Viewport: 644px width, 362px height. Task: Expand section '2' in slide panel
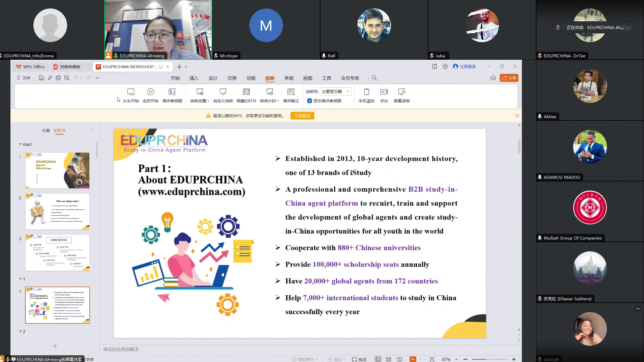20,331
